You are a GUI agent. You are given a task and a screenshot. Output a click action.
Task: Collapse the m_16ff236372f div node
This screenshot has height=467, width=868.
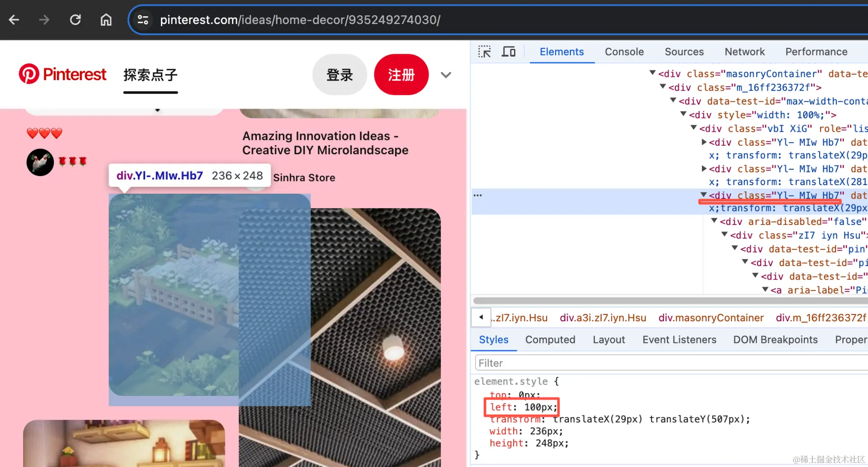pos(663,86)
